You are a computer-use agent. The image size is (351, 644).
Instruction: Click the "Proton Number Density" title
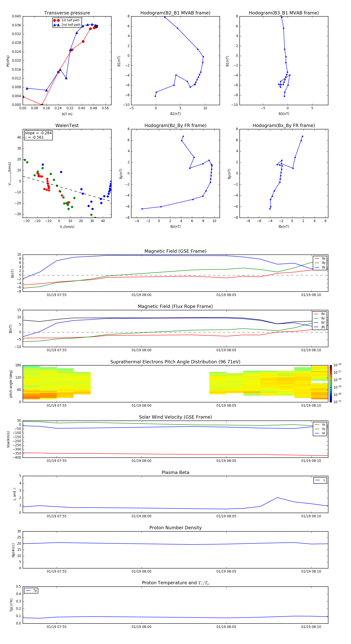[175, 528]
